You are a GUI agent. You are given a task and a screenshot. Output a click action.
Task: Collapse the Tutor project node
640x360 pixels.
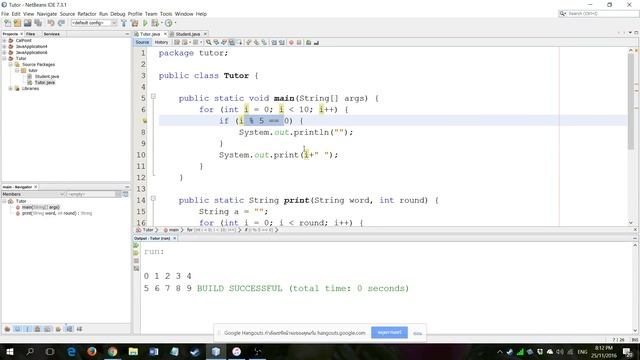pyautogui.click(x=4, y=58)
